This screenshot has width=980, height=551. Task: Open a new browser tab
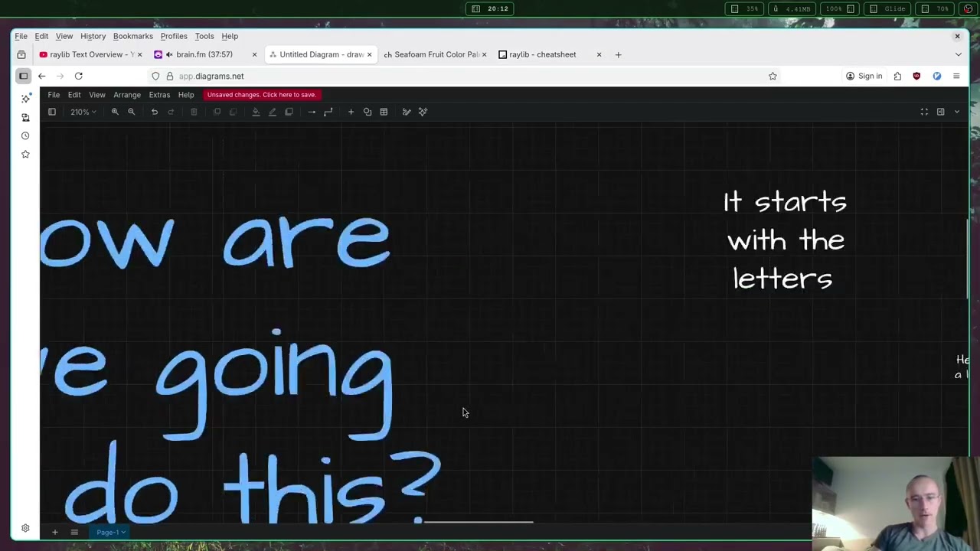click(x=618, y=54)
